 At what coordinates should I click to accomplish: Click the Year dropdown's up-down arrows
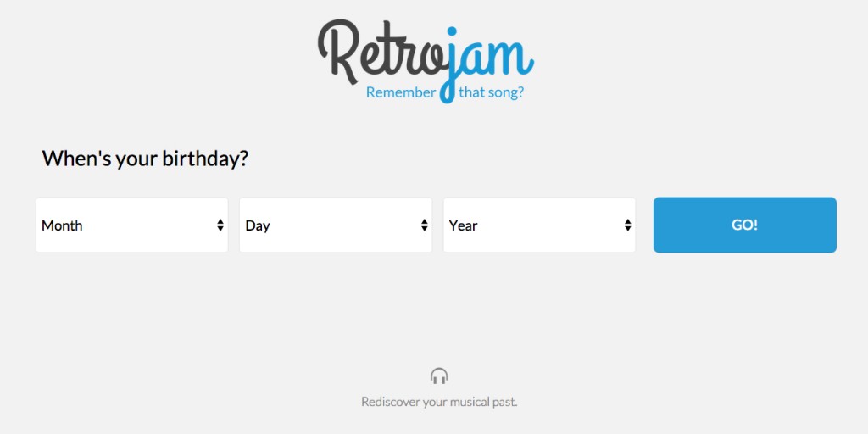(628, 225)
